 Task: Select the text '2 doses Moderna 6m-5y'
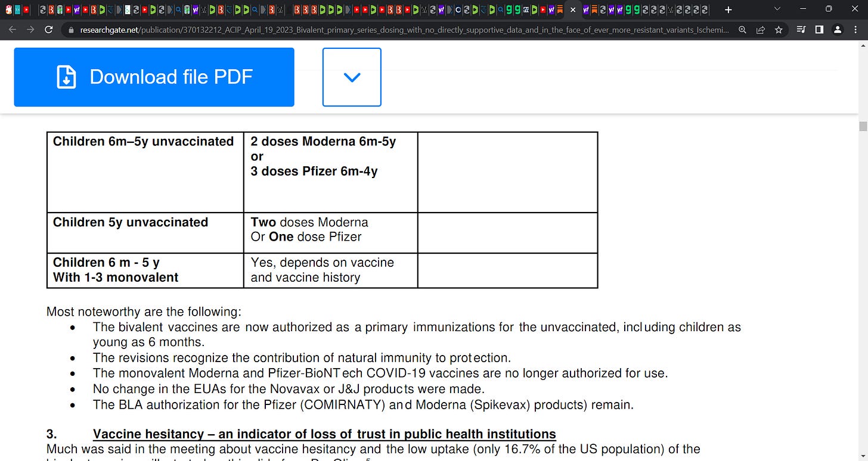pyautogui.click(x=323, y=141)
